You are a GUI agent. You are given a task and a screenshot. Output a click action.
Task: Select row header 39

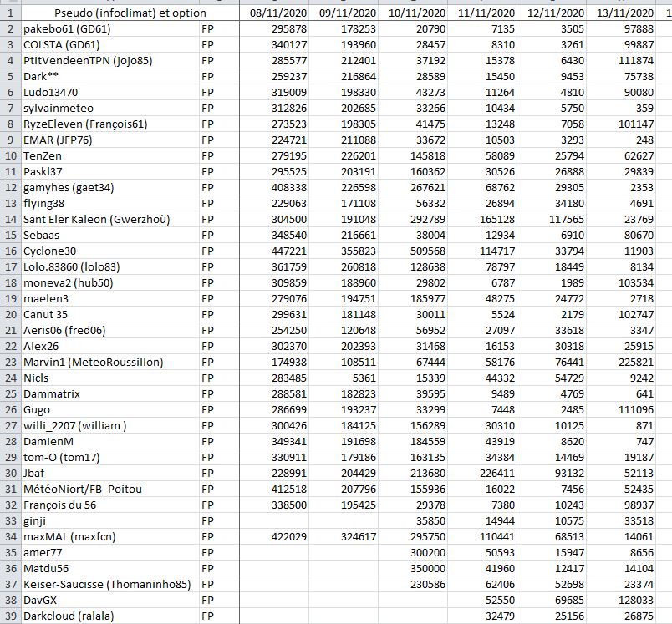pos(10,616)
